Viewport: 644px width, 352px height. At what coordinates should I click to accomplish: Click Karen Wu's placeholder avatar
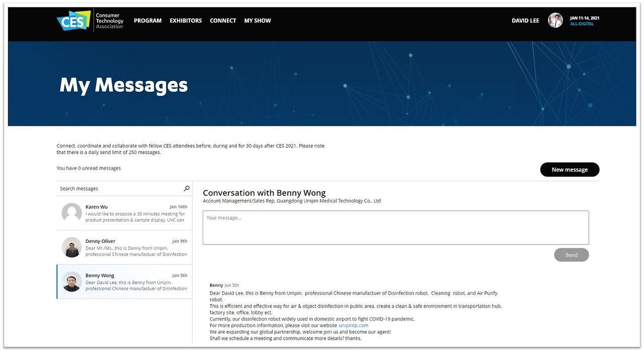click(72, 213)
